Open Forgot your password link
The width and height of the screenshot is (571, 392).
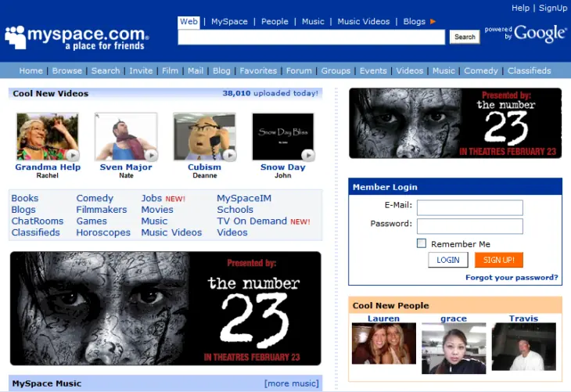[512, 278]
